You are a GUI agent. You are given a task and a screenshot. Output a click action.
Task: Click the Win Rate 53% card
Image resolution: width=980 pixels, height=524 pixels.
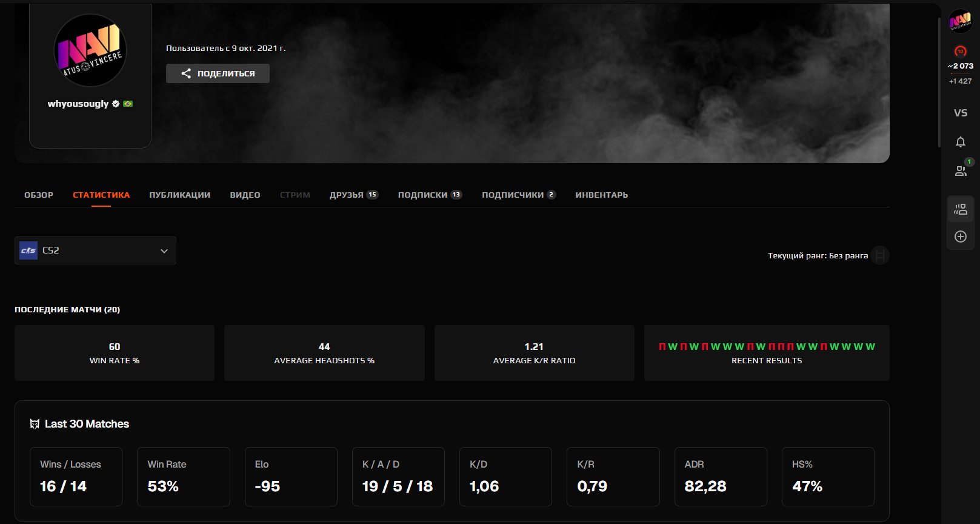pyautogui.click(x=184, y=477)
